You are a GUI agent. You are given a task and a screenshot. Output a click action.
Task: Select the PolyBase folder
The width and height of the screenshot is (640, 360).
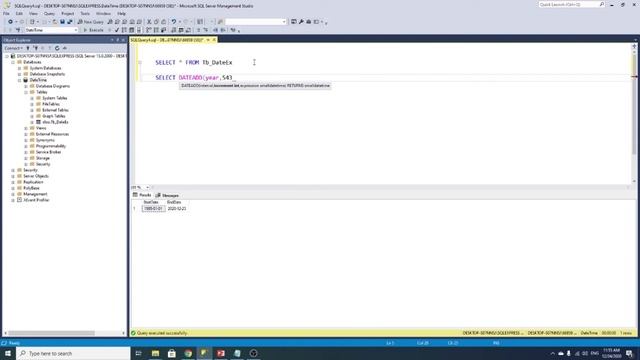[x=31, y=188]
